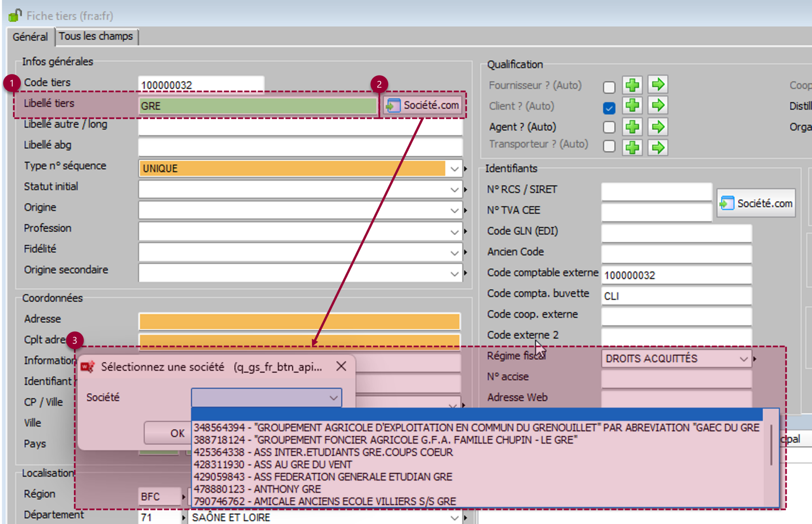This screenshot has width=812, height=524.
Task: Click green plus icon beside Fournisseur
Action: (x=632, y=85)
